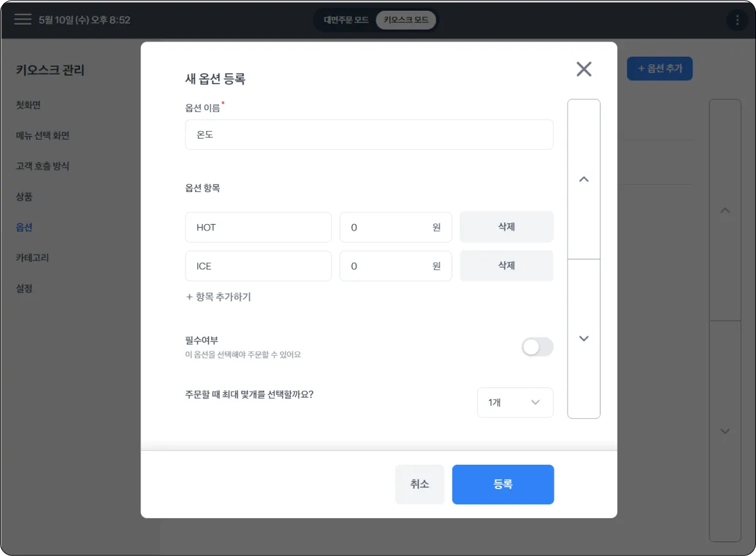
Task: Open 상품 in the sidebar menu
Action: coord(25,196)
